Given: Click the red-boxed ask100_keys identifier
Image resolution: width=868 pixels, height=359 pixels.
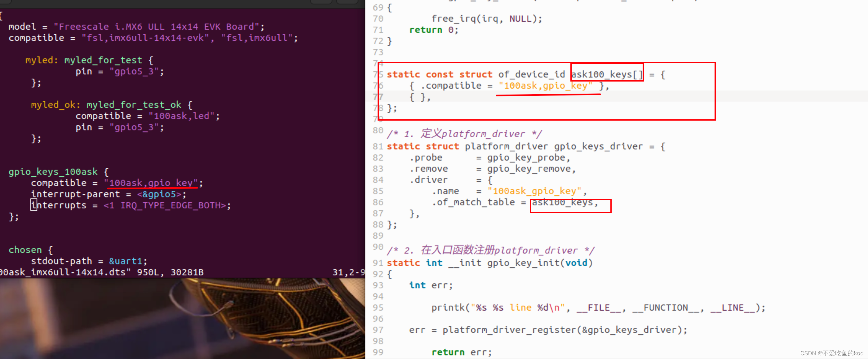Looking at the screenshot, I should pos(605,74).
